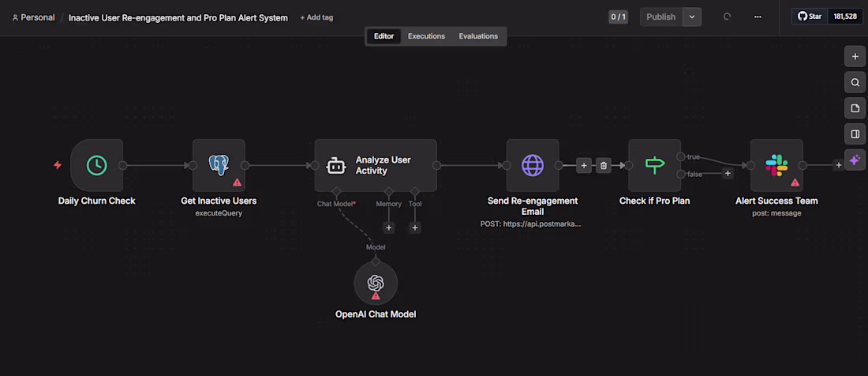Add sticky note from sidebar
The height and width of the screenshot is (376, 868).
click(x=855, y=108)
